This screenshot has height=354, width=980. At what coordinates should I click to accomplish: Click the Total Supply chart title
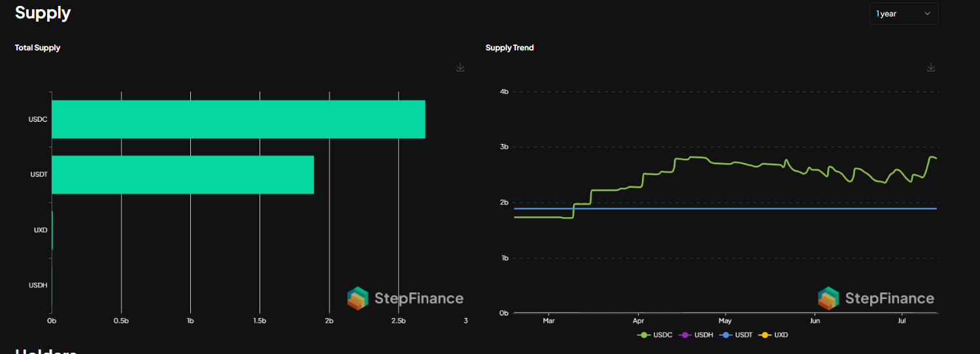click(37, 48)
